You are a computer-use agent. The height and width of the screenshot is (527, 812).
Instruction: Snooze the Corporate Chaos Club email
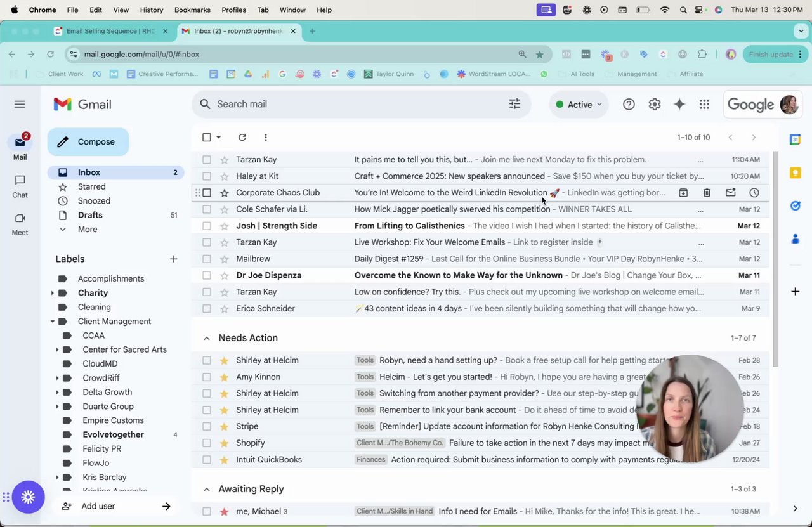(x=754, y=193)
